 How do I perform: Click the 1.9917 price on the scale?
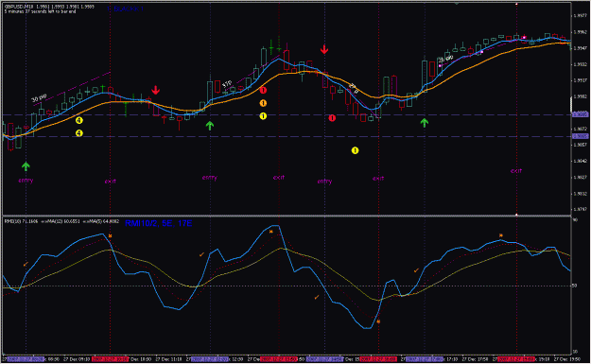(x=580, y=80)
